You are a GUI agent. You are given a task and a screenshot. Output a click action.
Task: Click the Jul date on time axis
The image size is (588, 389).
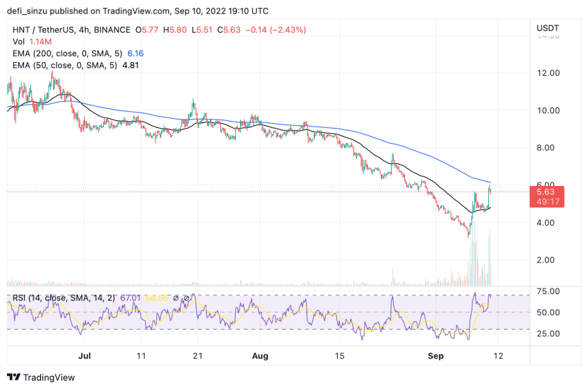pyautogui.click(x=85, y=356)
